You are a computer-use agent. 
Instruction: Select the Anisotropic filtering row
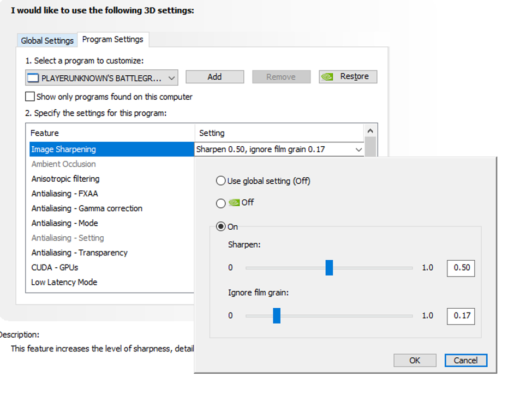(x=112, y=179)
